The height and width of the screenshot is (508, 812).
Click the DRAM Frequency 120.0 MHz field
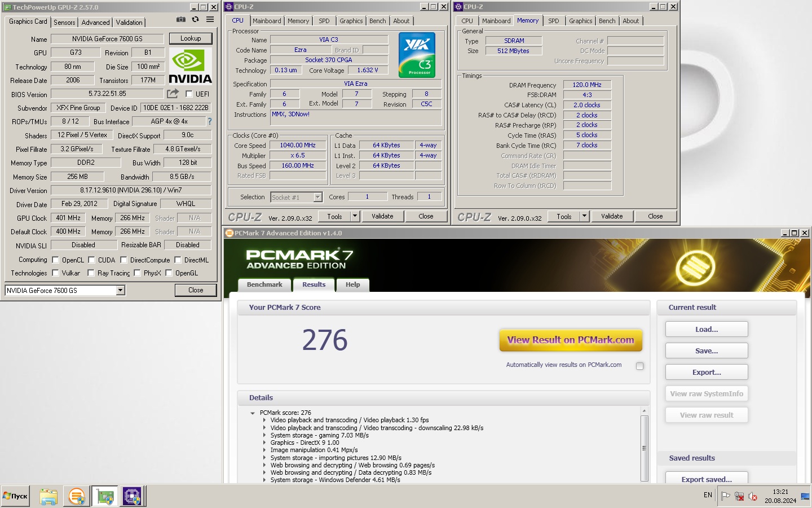[587, 85]
